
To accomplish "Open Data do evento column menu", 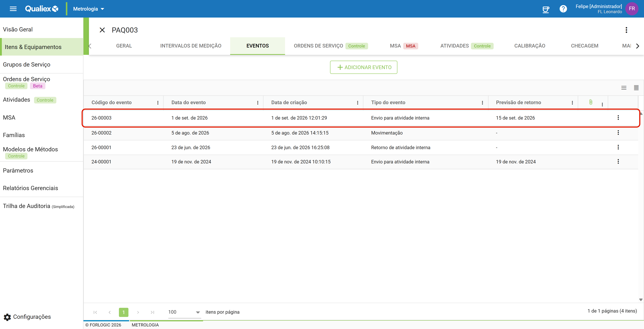I will point(258,103).
